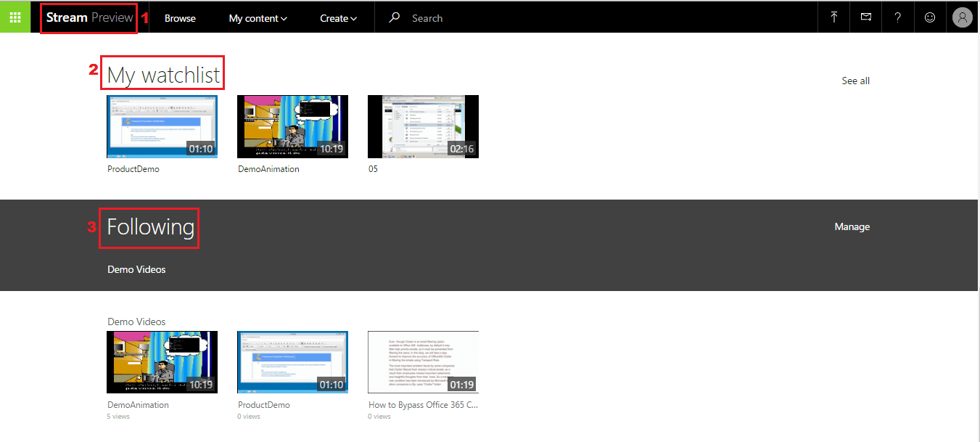Open the video titled 05 thumbnail
The image size is (980, 442).
(423, 126)
